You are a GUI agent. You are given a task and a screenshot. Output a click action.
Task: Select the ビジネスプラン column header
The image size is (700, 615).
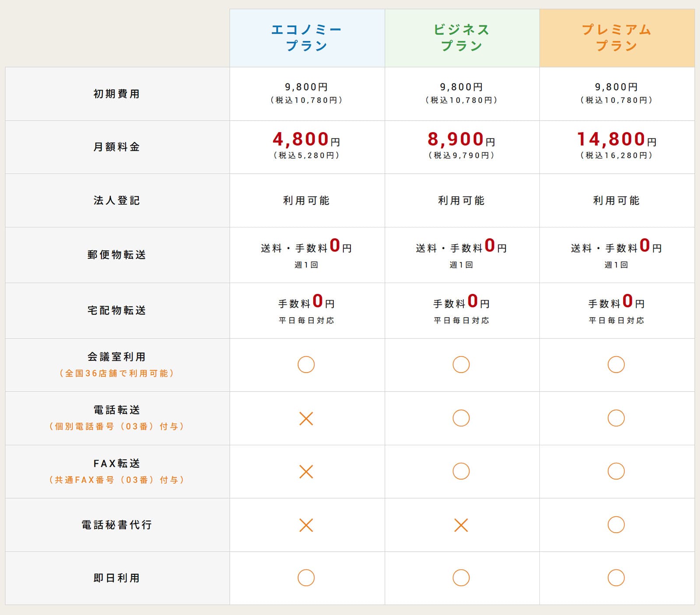(462, 38)
